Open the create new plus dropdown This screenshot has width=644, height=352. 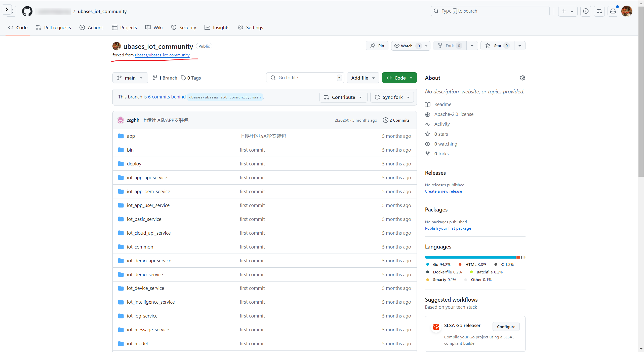click(x=568, y=11)
